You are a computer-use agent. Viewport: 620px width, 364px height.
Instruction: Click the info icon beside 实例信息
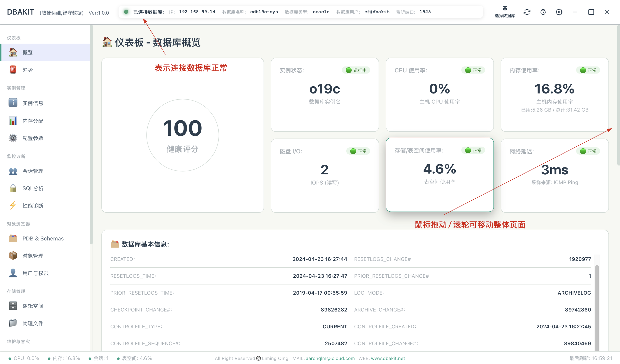13,103
